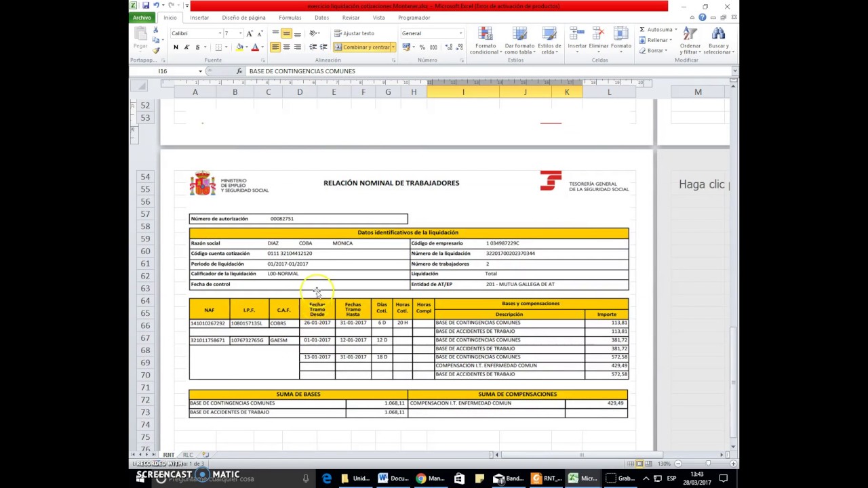Click the insert function fx icon
Viewport: 868px width, 488px height.
[x=239, y=71]
